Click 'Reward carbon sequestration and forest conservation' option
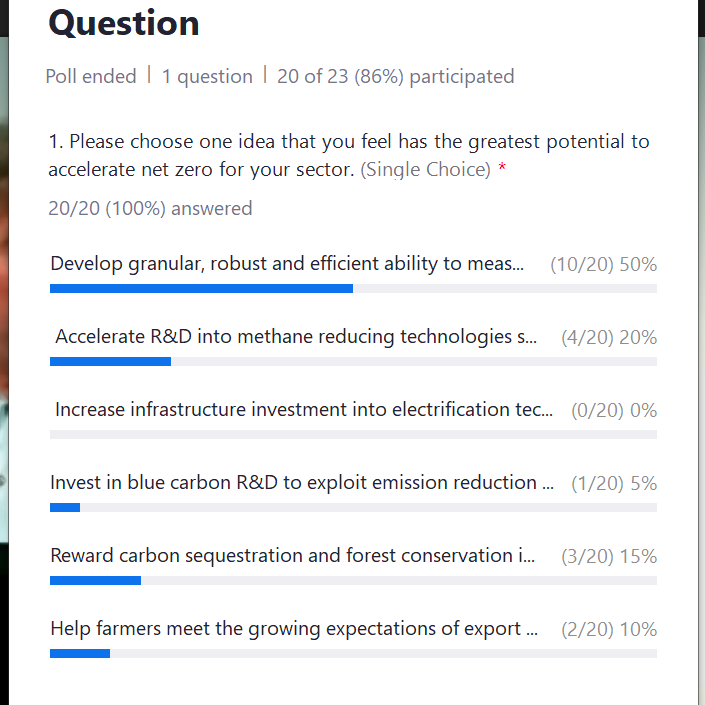This screenshot has height=705, width=705. pos(293,556)
